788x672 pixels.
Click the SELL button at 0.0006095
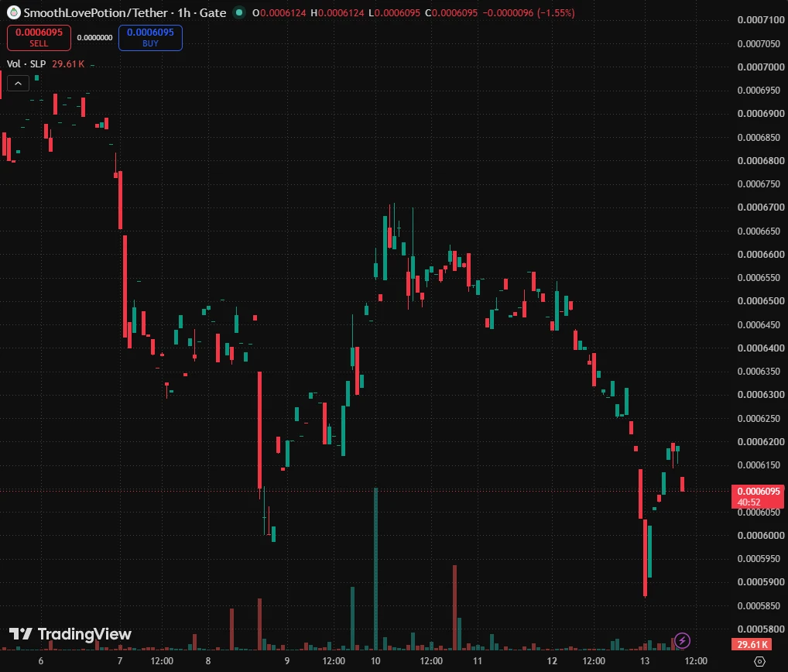click(x=39, y=38)
